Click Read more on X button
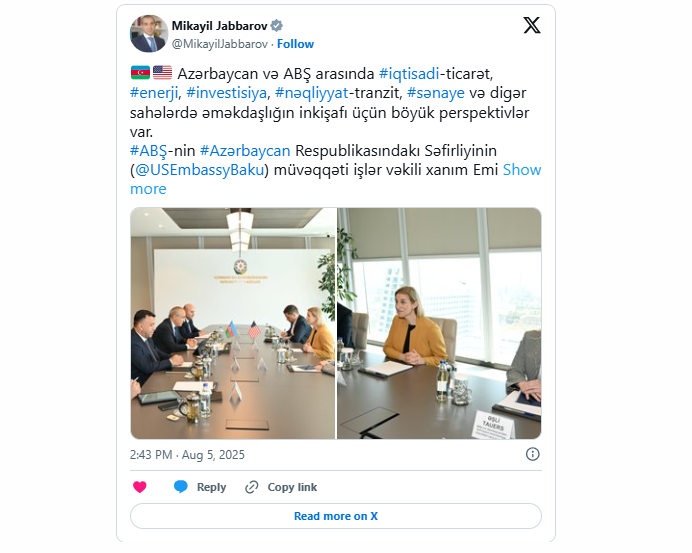Viewport: 692px width, 553px height. click(336, 516)
